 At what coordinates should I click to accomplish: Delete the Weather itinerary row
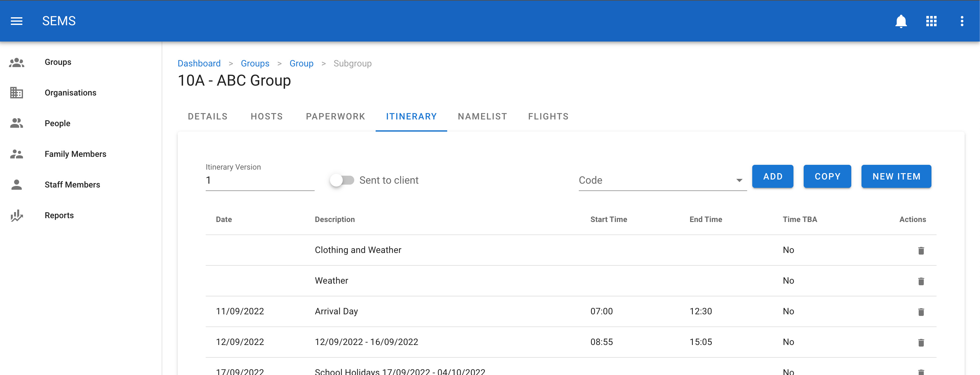coord(921,281)
